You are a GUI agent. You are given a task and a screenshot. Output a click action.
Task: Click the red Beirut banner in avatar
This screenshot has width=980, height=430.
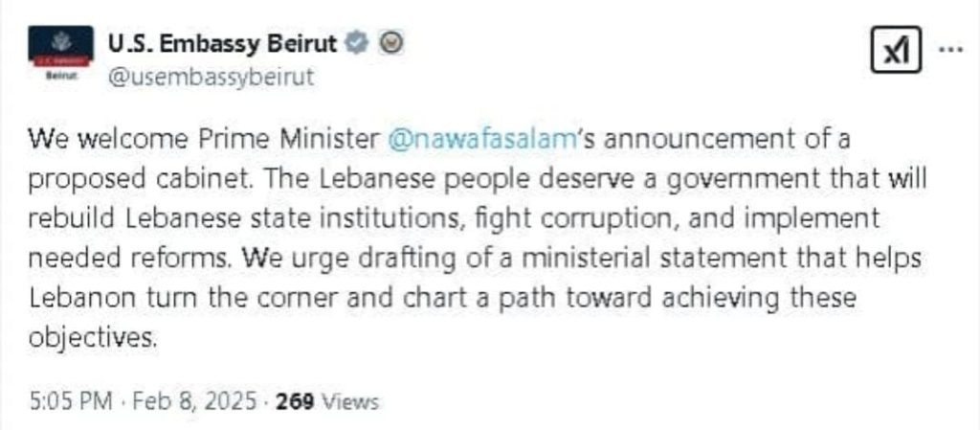coord(62,59)
